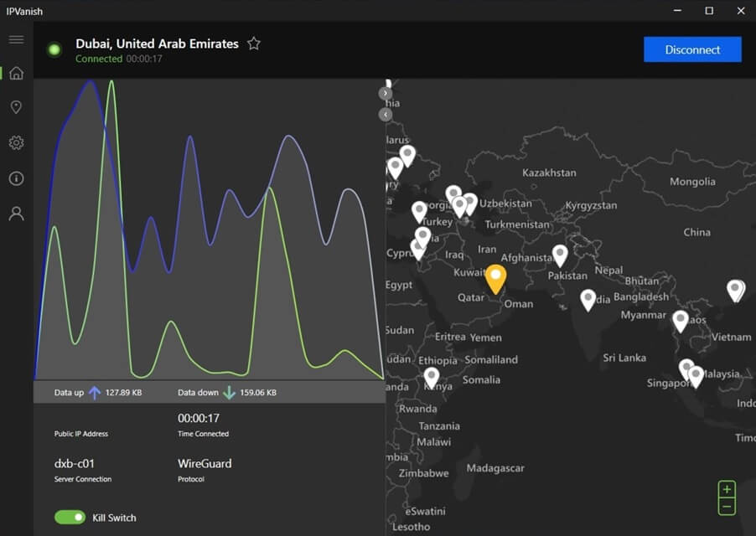This screenshot has width=756, height=536.
Task: Open the hamburger menu in sidebar
Action: pos(17,39)
